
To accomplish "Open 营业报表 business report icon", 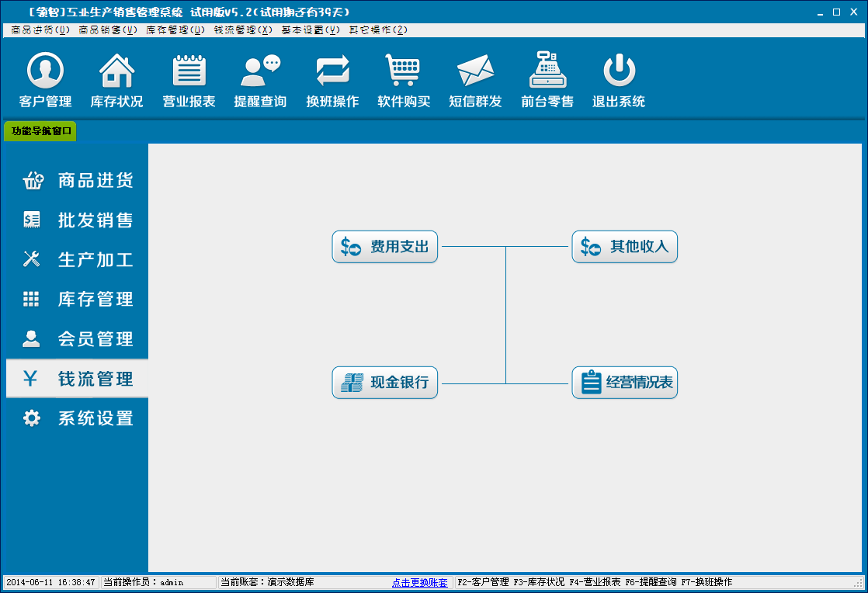I will 189,80.
